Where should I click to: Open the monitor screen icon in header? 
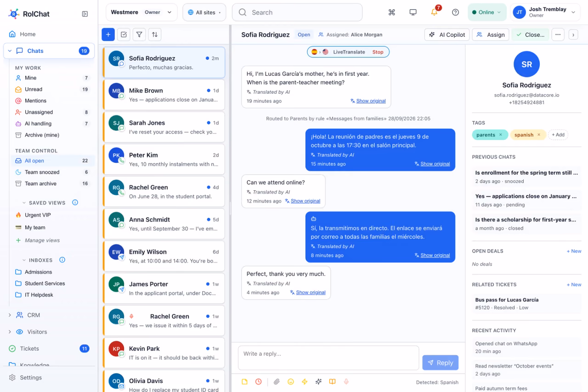tap(413, 12)
